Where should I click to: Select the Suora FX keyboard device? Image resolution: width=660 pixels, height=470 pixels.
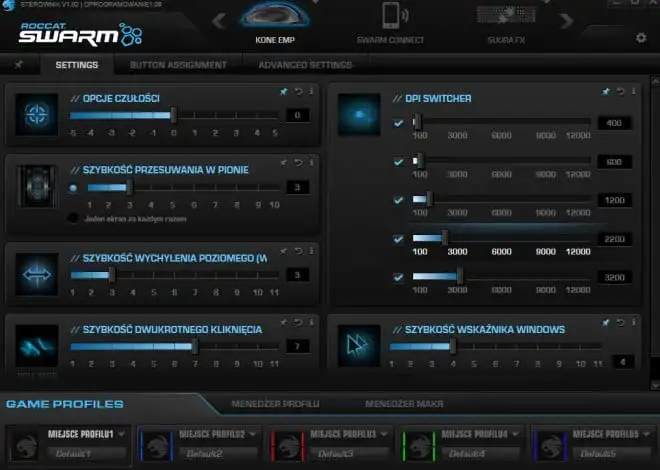[x=506, y=24]
